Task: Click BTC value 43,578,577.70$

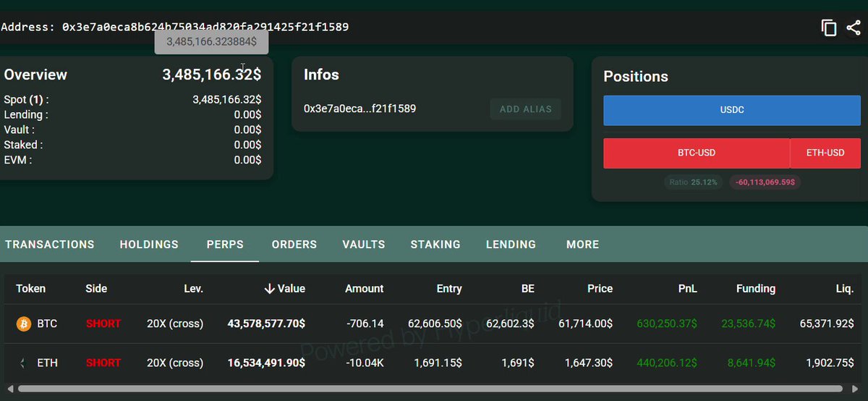Action: pyautogui.click(x=266, y=324)
